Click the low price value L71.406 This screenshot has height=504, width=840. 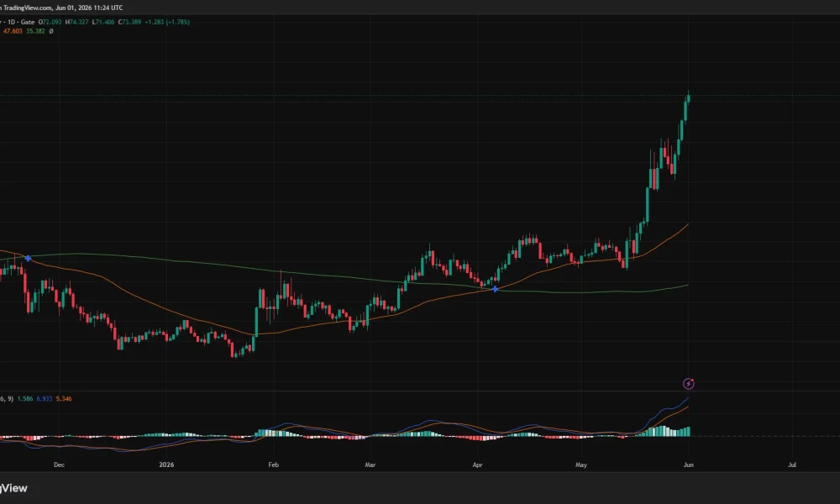pos(102,22)
